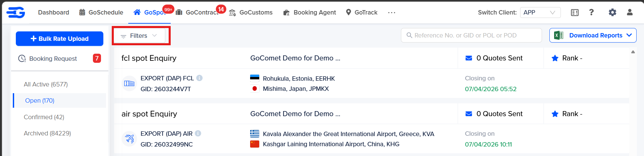Open the fcl spot Enquiry title

149,58
